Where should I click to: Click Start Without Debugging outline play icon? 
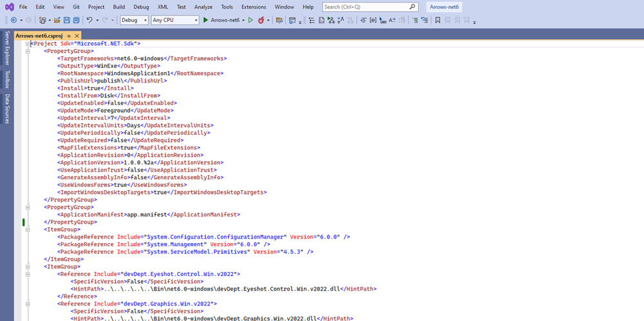pyautogui.click(x=252, y=20)
